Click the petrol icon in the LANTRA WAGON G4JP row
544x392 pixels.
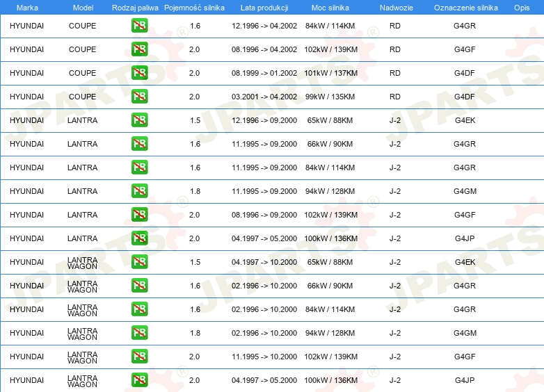[x=139, y=380]
